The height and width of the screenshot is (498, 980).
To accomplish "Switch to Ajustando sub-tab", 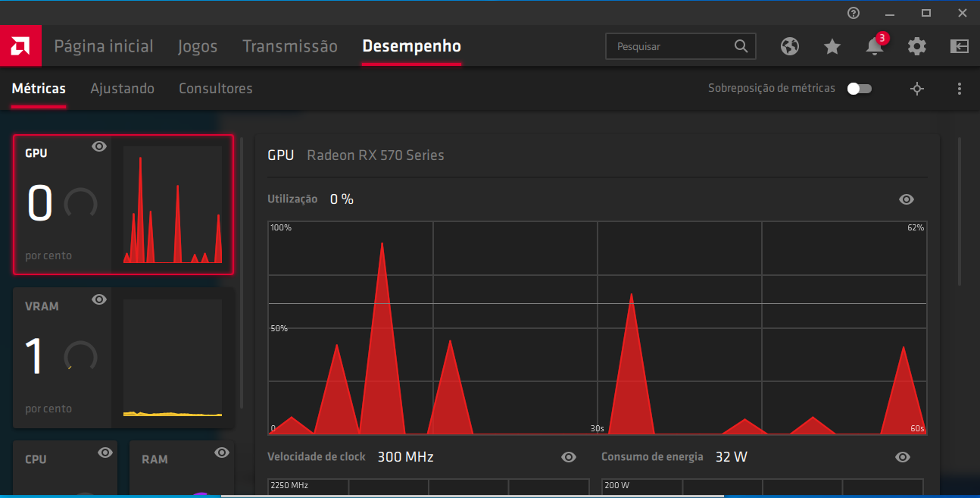I will click(122, 89).
